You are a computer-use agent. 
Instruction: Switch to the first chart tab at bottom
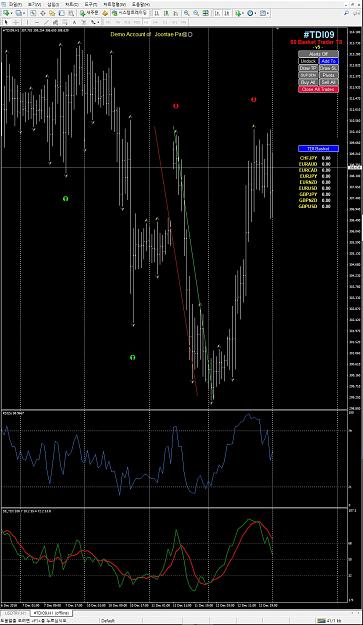pos(16,612)
